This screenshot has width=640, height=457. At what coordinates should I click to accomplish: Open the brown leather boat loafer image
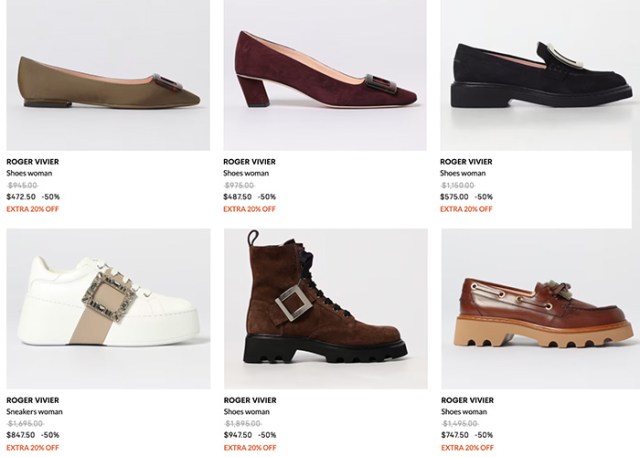pos(538,308)
